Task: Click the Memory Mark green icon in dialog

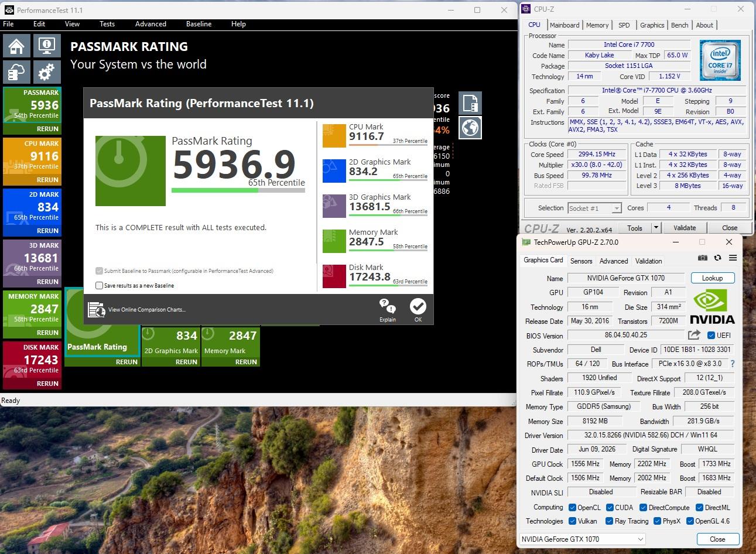Action: [334, 241]
